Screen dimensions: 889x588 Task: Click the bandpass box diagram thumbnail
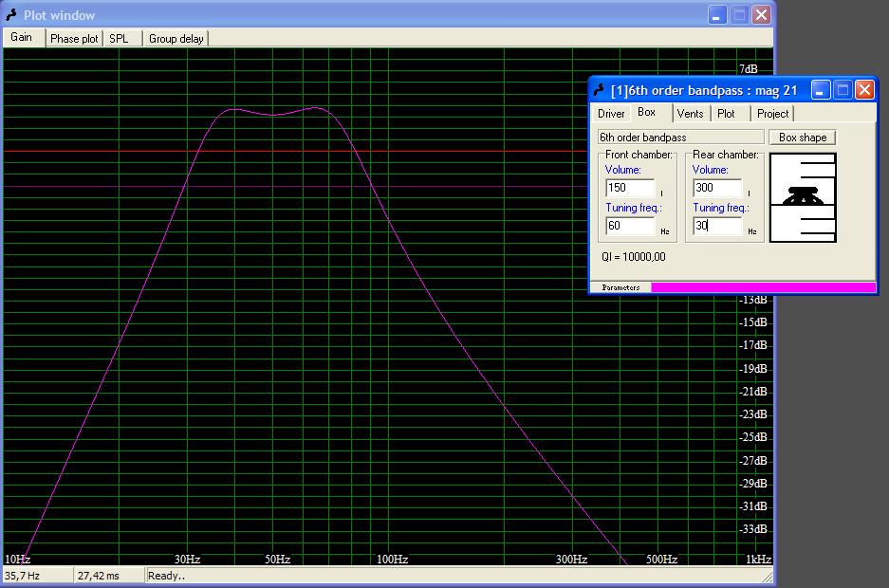point(803,197)
